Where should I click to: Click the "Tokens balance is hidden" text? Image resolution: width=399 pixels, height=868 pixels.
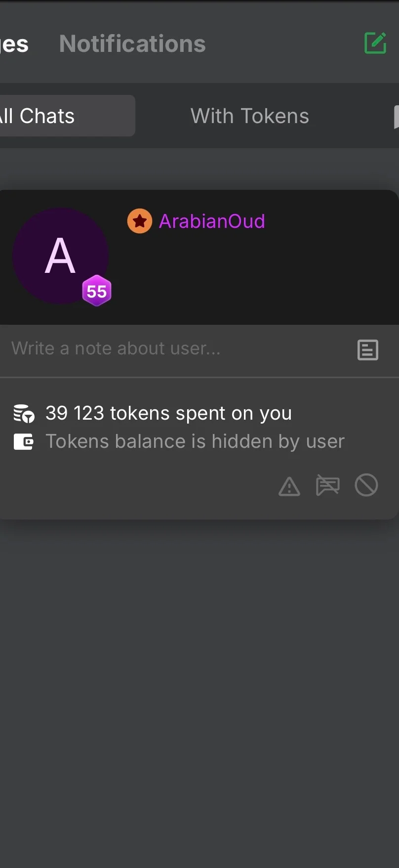pos(195,441)
